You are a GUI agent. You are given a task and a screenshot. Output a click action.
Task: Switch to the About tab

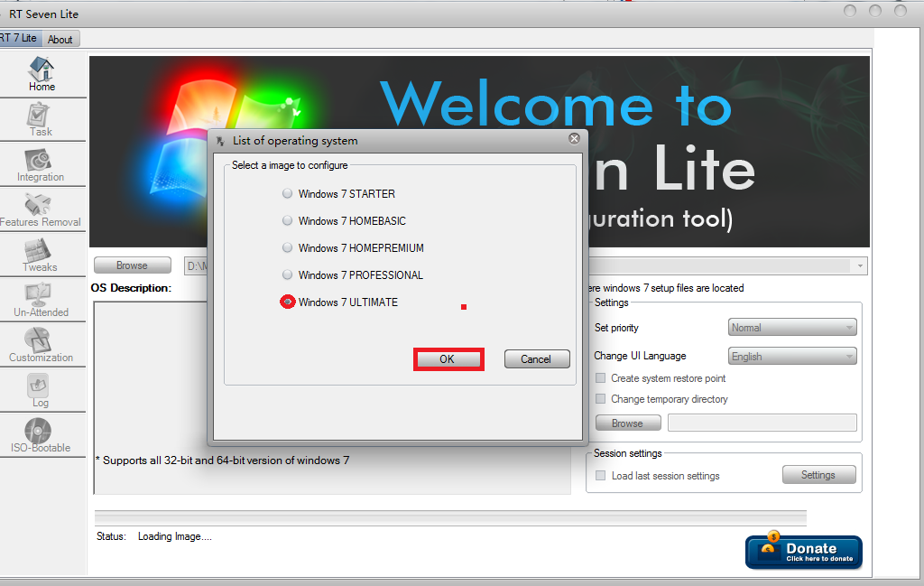[60, 40]
